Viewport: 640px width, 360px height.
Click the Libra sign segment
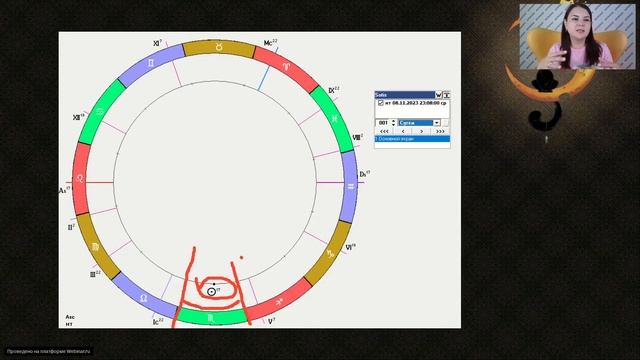144,298
